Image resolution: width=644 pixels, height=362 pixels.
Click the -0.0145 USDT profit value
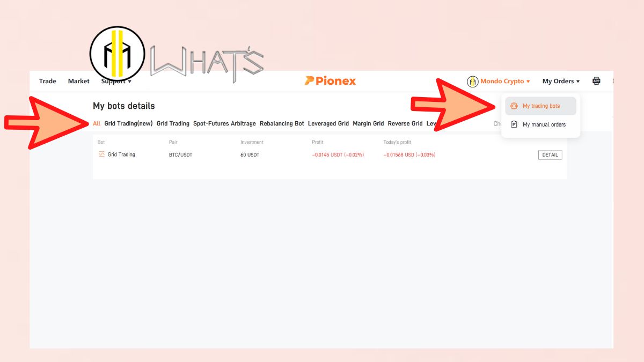click(338, 155)
